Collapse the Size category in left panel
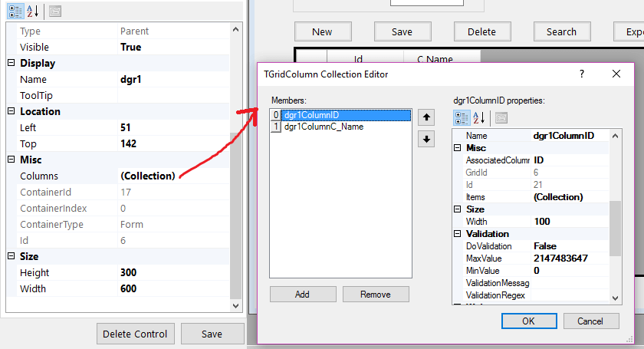 (x=11, y=256)
